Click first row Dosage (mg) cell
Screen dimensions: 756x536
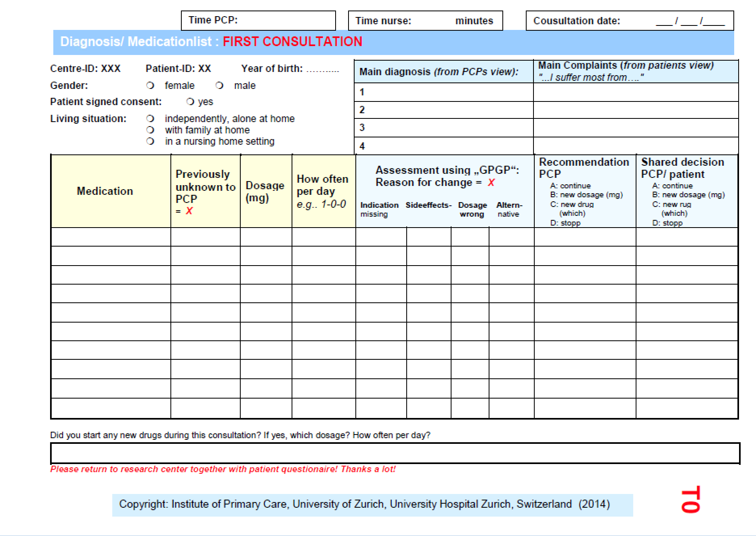pyautogui.click(x=266, y=237)
